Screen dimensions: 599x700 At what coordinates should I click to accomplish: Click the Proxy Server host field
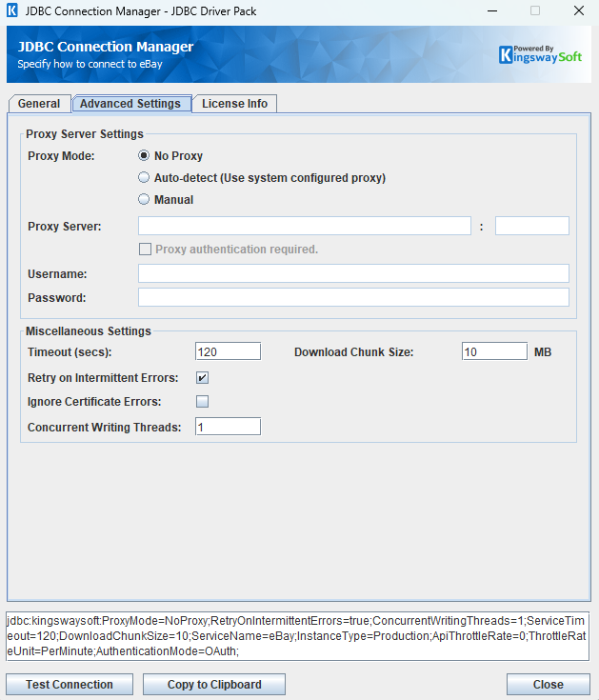(x=305, y=226)
